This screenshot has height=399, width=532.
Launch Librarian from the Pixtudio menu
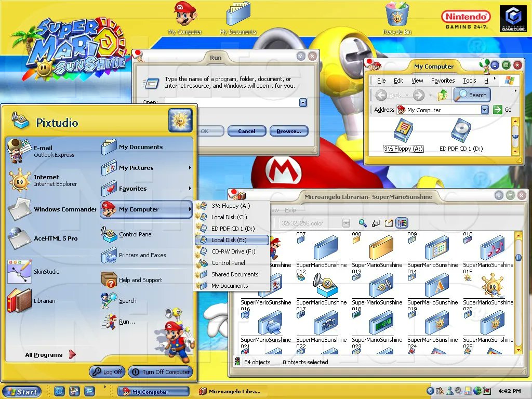click(x=46, y=300)
